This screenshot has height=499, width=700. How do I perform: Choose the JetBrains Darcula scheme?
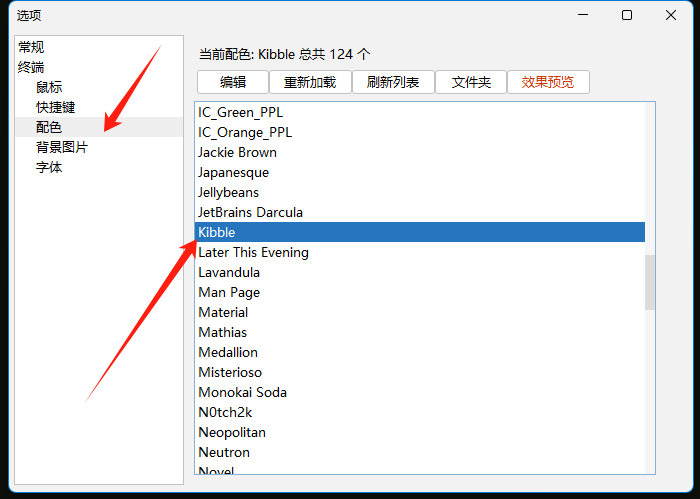(250, 212)
